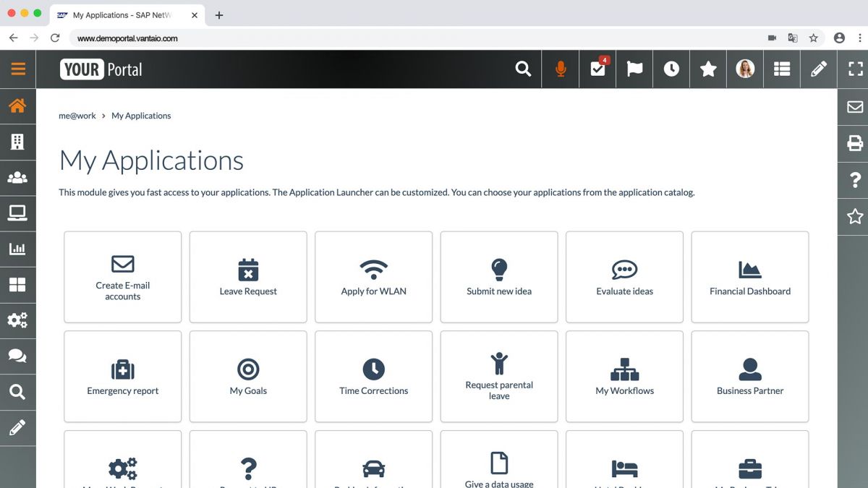Open the Financial Dashboard tile

[750, 277]
